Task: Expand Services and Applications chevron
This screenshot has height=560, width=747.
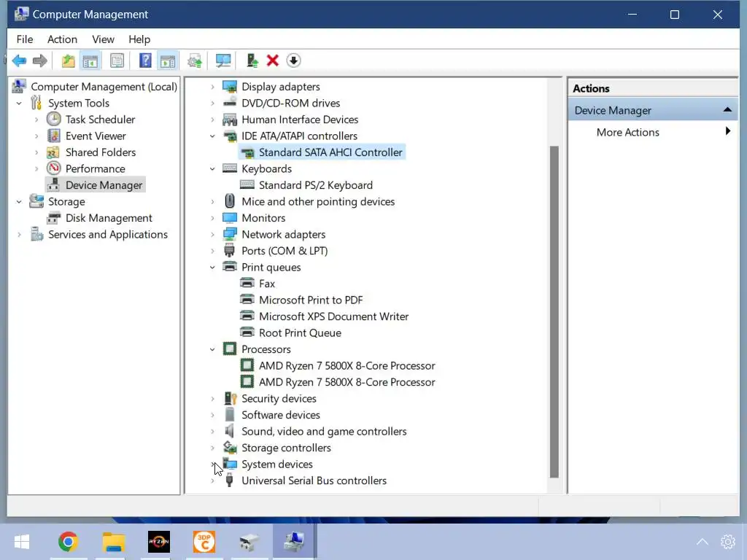Action: [x=19, y=235]
